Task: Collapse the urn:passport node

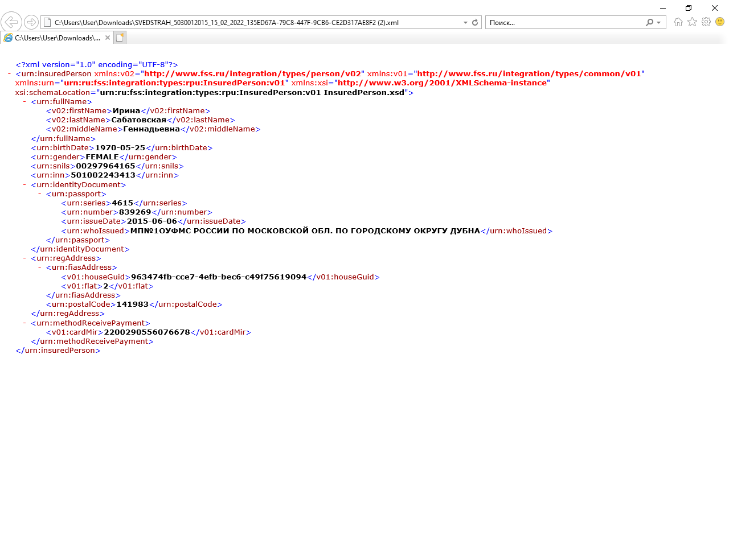Action: 40,194
